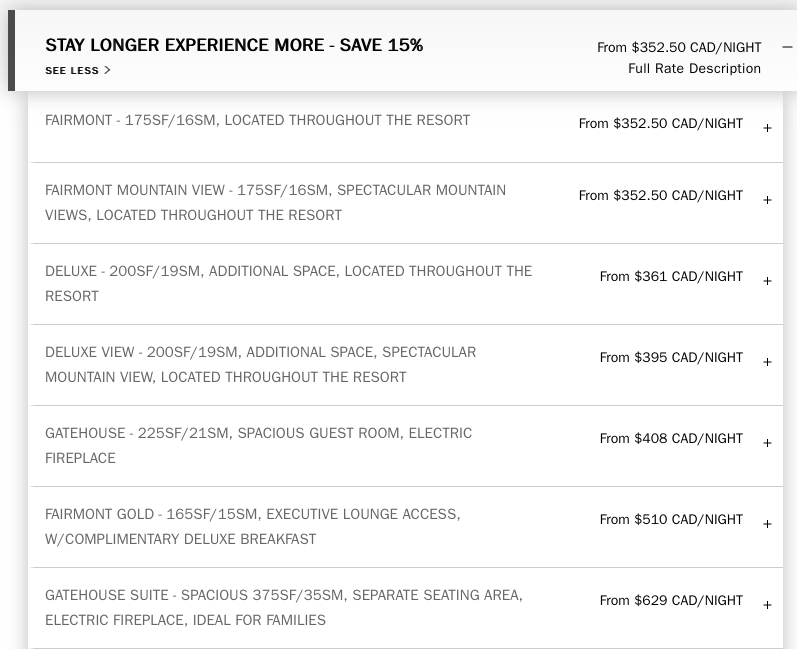Expand the Gatehouse Suite plus icon

tap(767, 605)
